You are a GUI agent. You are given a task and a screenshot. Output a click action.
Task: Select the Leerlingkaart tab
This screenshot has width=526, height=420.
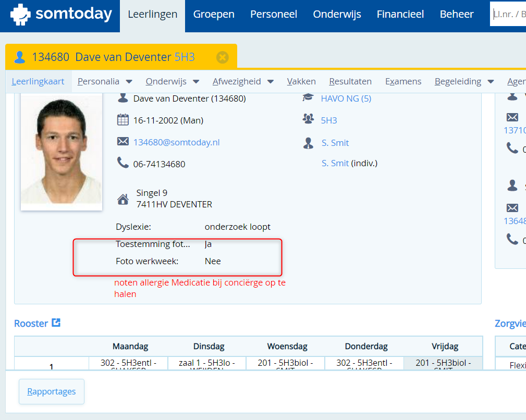38,81
